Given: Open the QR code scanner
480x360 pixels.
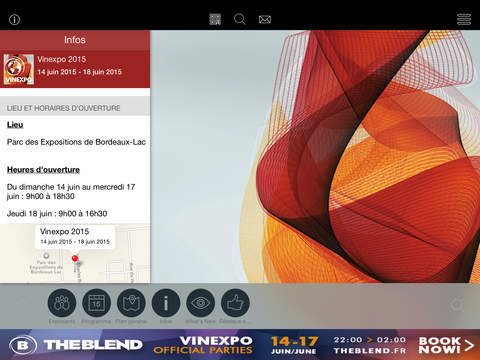Looking at the screenshot, I should coord(215,19).
